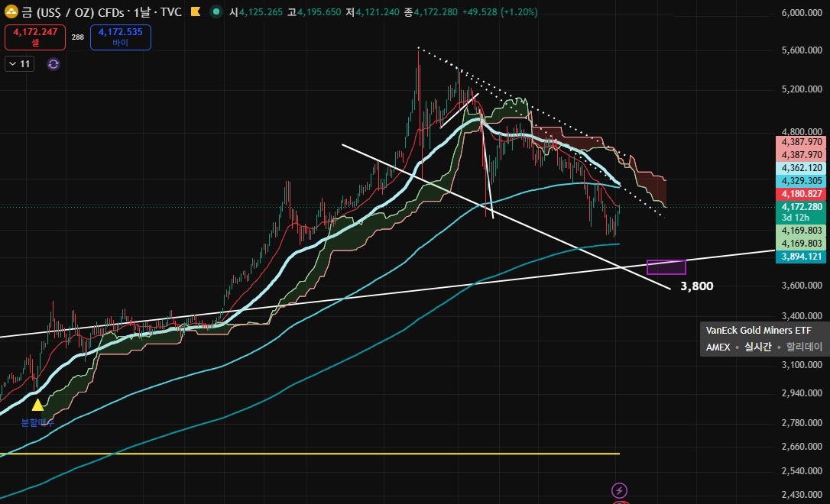This screenshot has height=504, width=830.
Task: Click the 4,800.000 price axis label
Action: [x=802, y=131]
